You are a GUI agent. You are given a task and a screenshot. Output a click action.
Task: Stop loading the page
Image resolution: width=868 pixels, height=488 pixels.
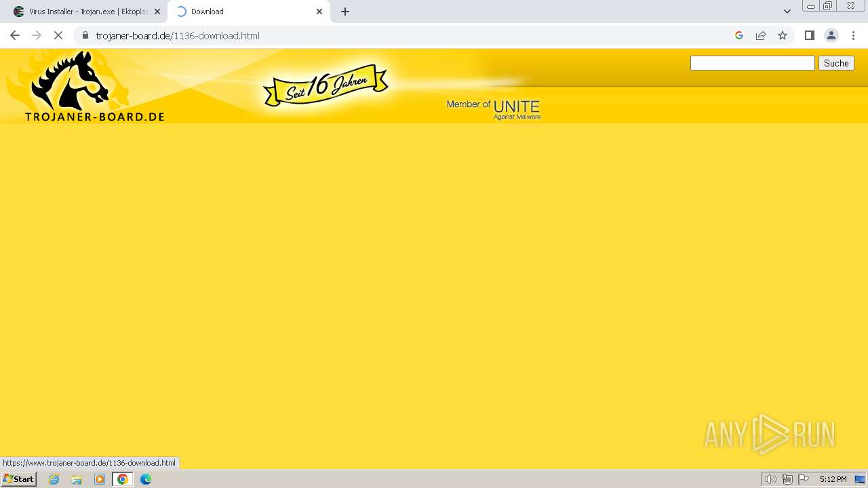click(x=58, y=35)
